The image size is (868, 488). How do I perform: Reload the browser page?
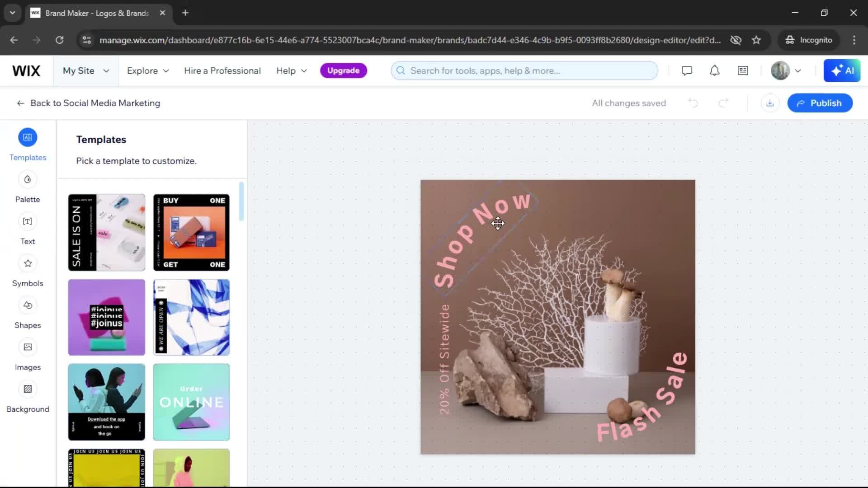tap(59, 40)
